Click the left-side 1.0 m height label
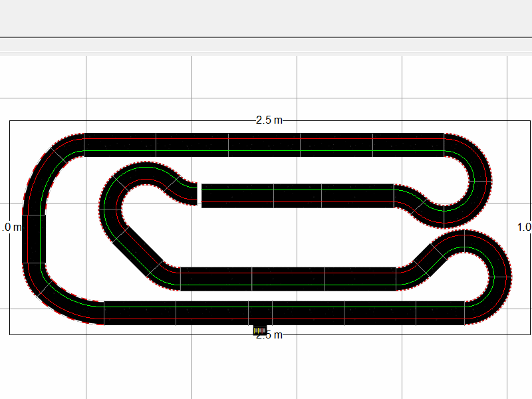The width and height of the screenshot is (532, 399). click(x=11, y=227)
